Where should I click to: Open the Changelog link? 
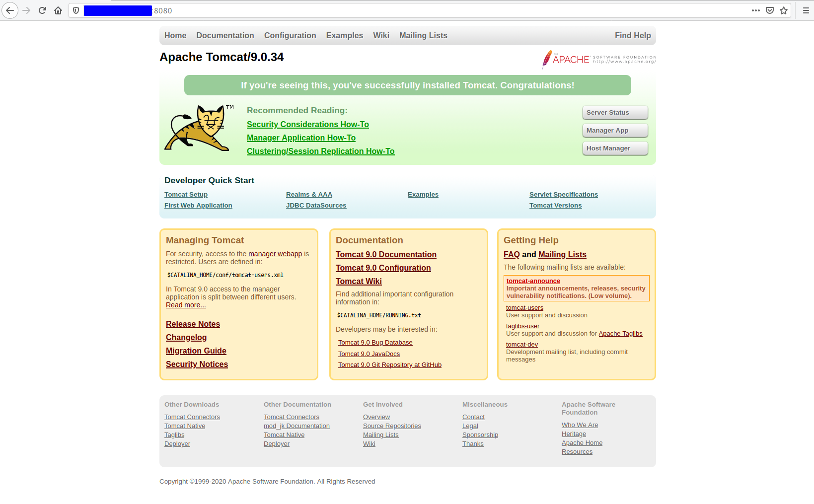click(x=186, y=338)
